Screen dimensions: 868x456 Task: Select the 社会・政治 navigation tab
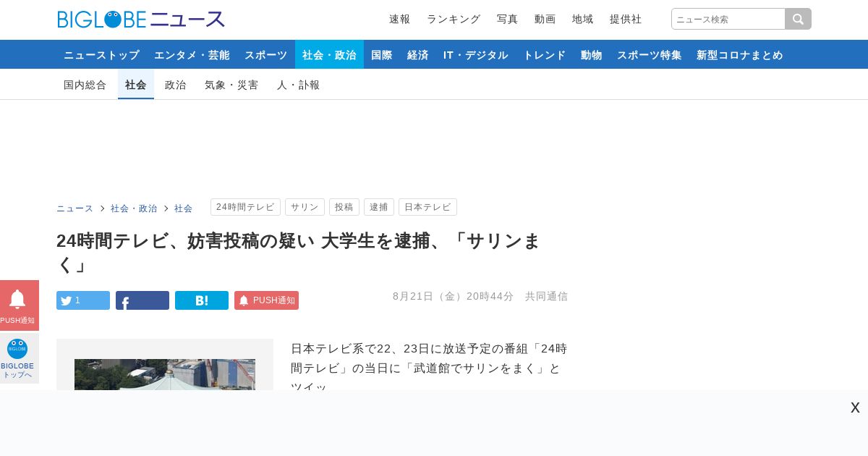[x=329, y=54]
